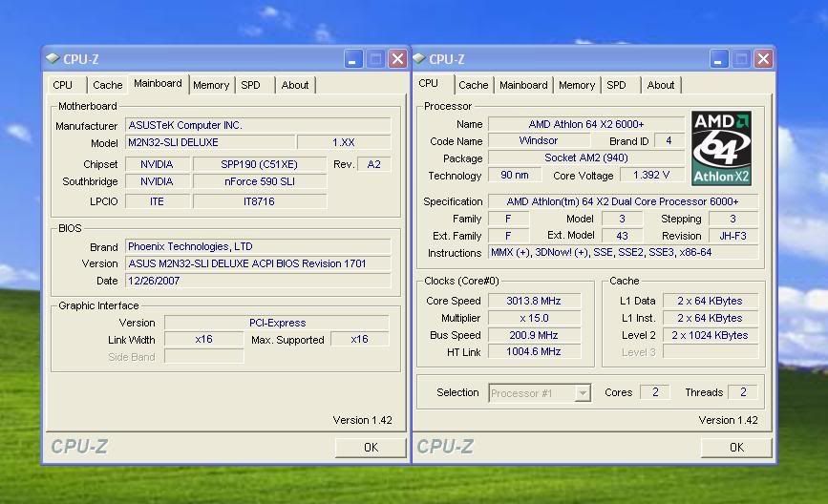Click the CPU-Z title icon in the right window
The height and width of the screenshot is (504, 828).
coord(419,58)
